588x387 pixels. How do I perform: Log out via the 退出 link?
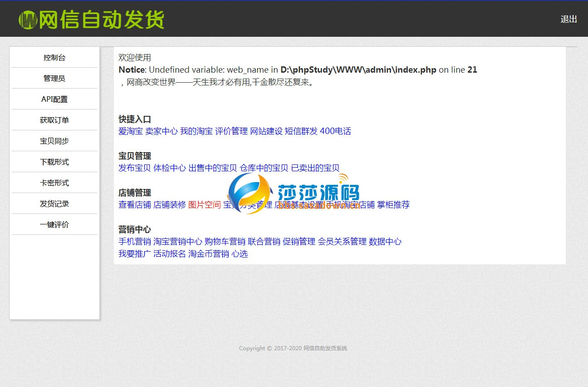coord(568,19)
